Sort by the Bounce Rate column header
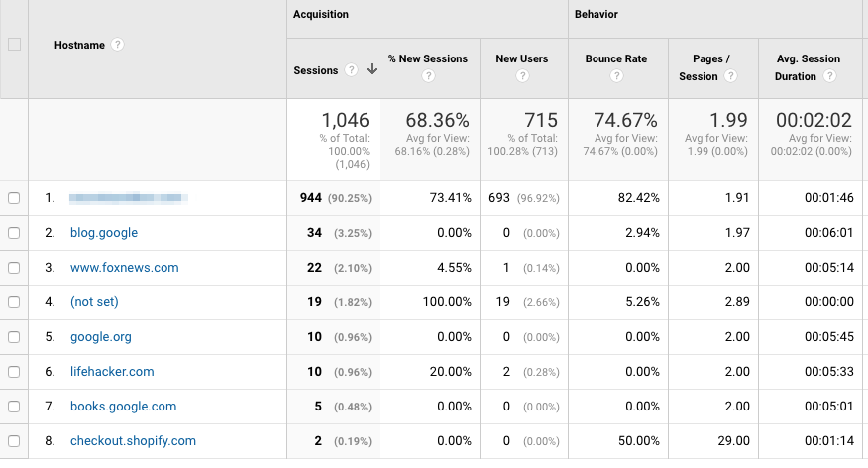Image resolution: width=868 pixels, height=468 pixels. click(616, 58)
